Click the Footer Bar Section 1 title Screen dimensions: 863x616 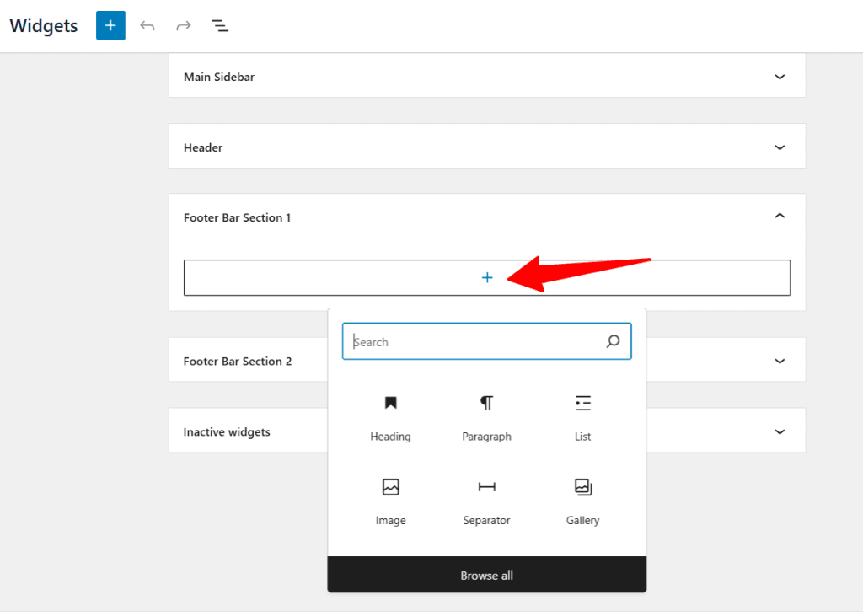pos(237,217)
